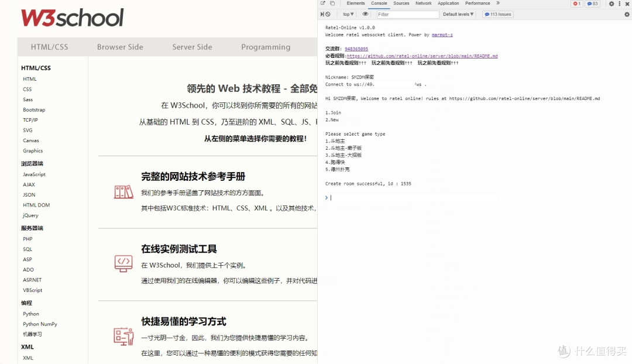The height and width of the screenshot is (364, 632).
Task: Open the GitHub README.md rules link
Action: pyautogui.click(x=422, y=56)
